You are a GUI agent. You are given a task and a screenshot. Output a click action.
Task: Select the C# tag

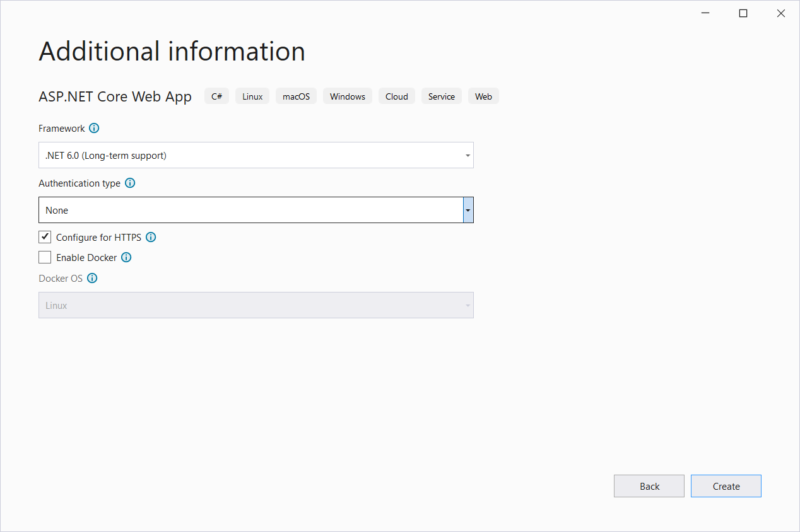point(217,96)
